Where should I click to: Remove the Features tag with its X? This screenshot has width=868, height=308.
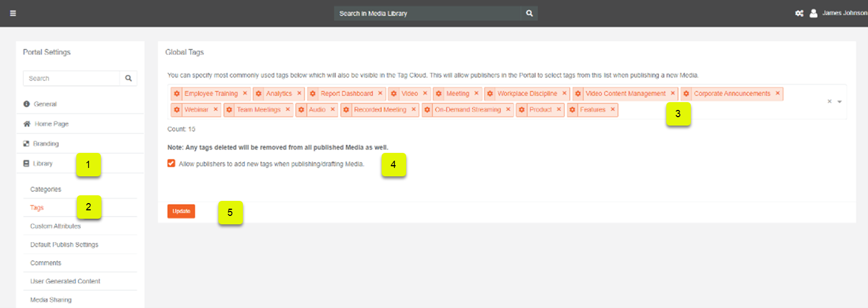tap(613, 110)
